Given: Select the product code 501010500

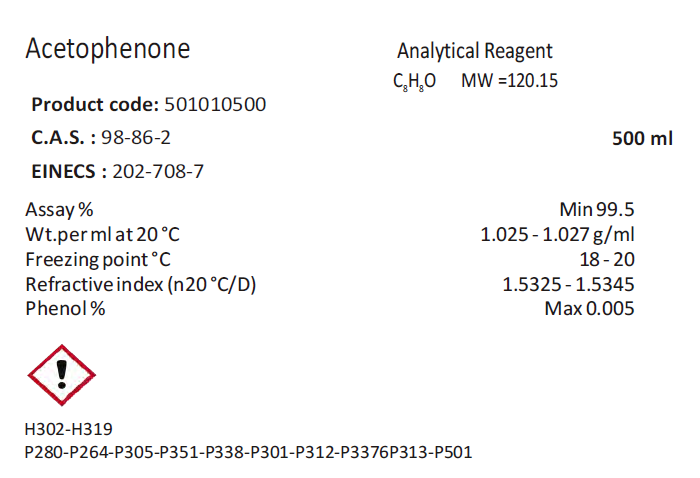Looking at the screenshot, I should click(215, 105).
